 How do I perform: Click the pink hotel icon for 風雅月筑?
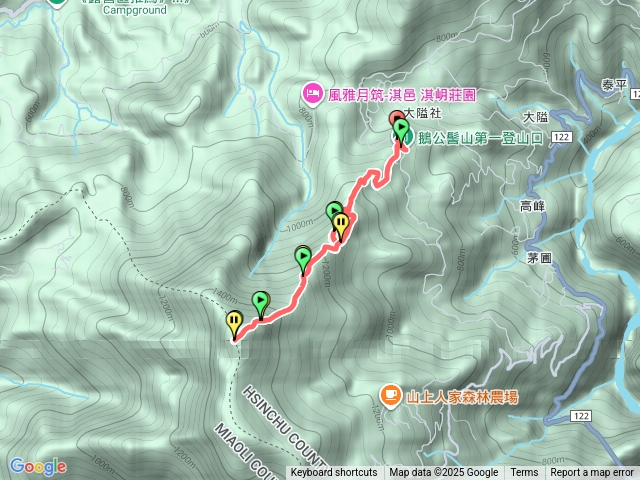coord(313,94)
